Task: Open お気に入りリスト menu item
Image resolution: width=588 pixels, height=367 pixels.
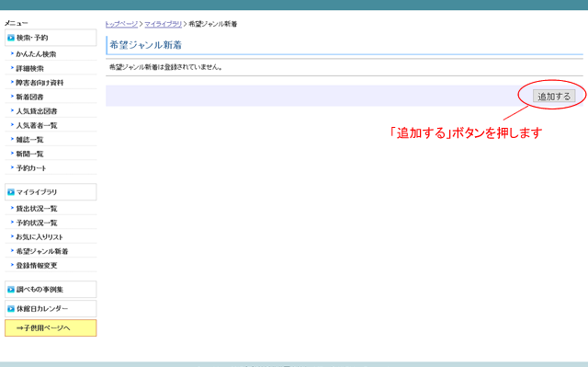Action: pyautogui.click(x=40, y=236)
